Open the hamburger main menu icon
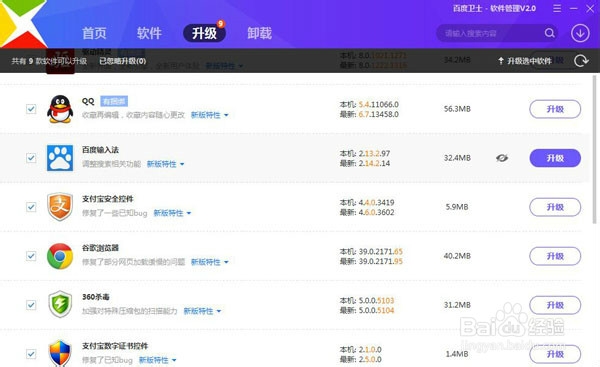The image size is (600, 367). [x=557, y=8]
